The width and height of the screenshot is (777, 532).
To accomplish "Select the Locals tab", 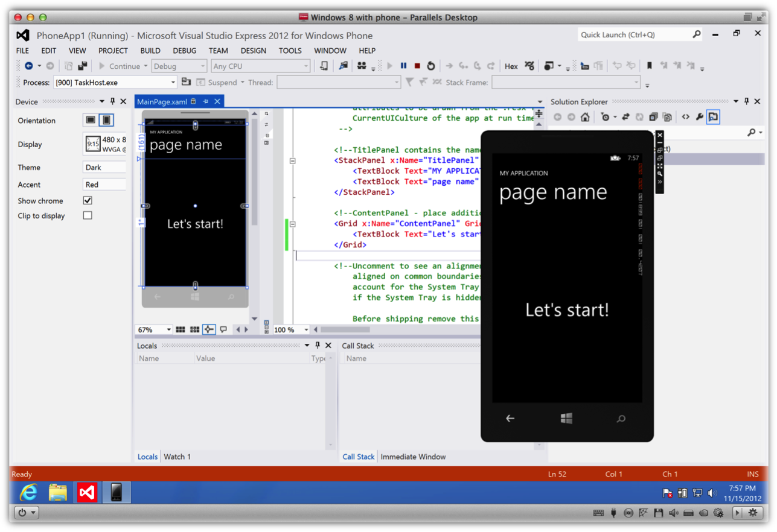I will click(x=147, y=457).
